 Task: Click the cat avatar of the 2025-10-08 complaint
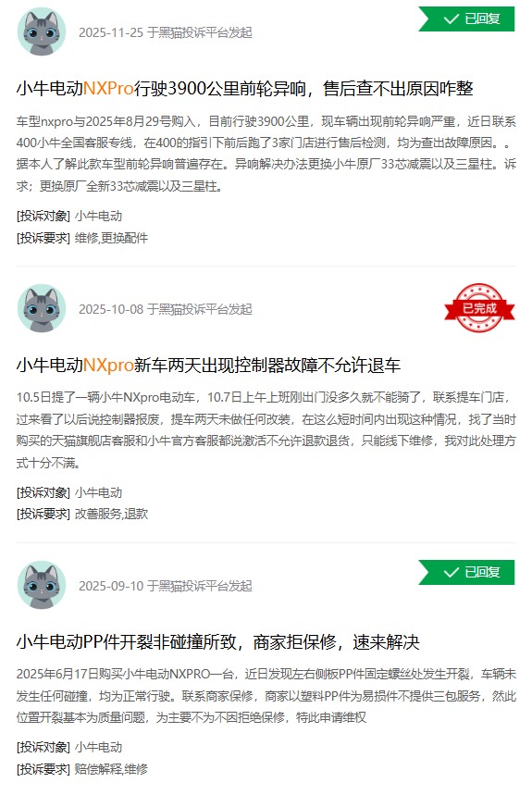click(42, 308)
